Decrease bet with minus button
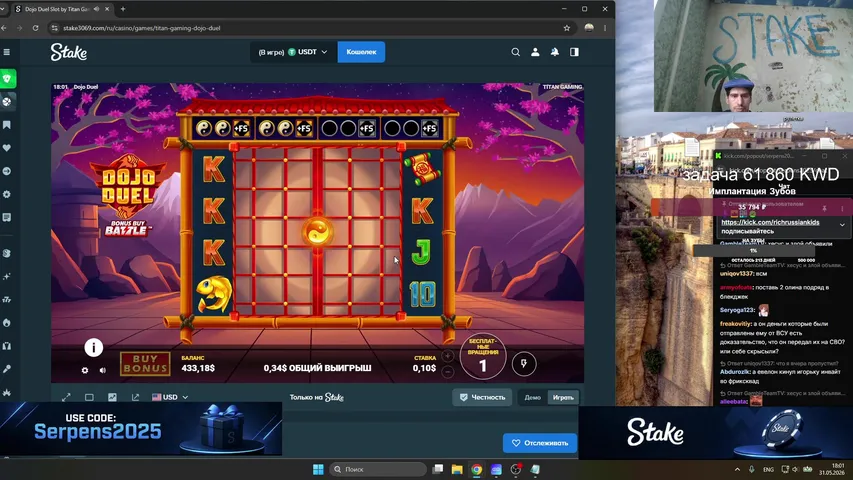The image size is (853, 480). point(448,372)
